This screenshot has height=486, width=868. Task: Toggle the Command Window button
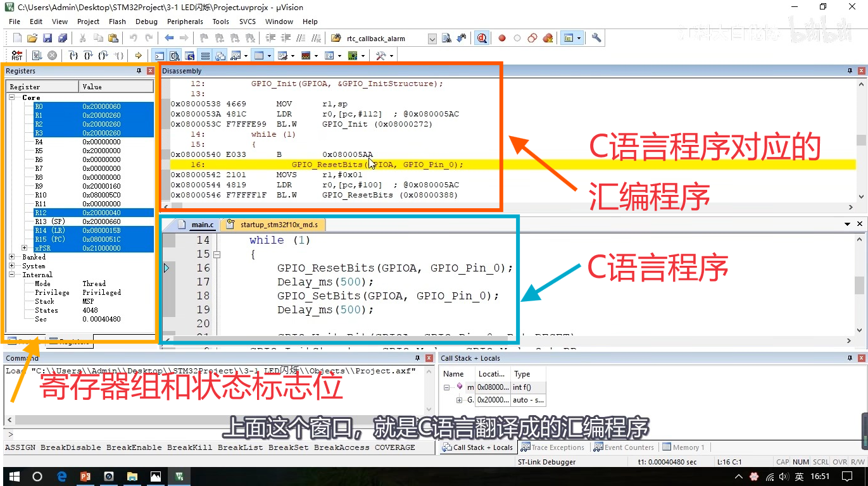pos(159,56)
